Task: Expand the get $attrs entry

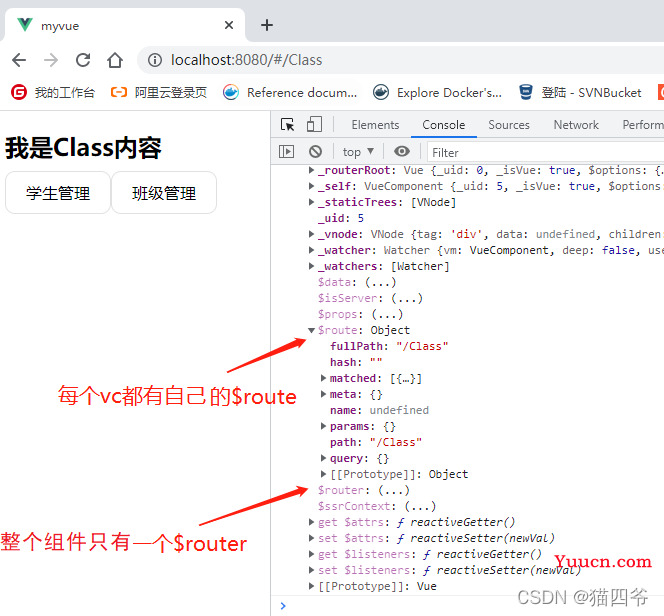Action: 312,522
